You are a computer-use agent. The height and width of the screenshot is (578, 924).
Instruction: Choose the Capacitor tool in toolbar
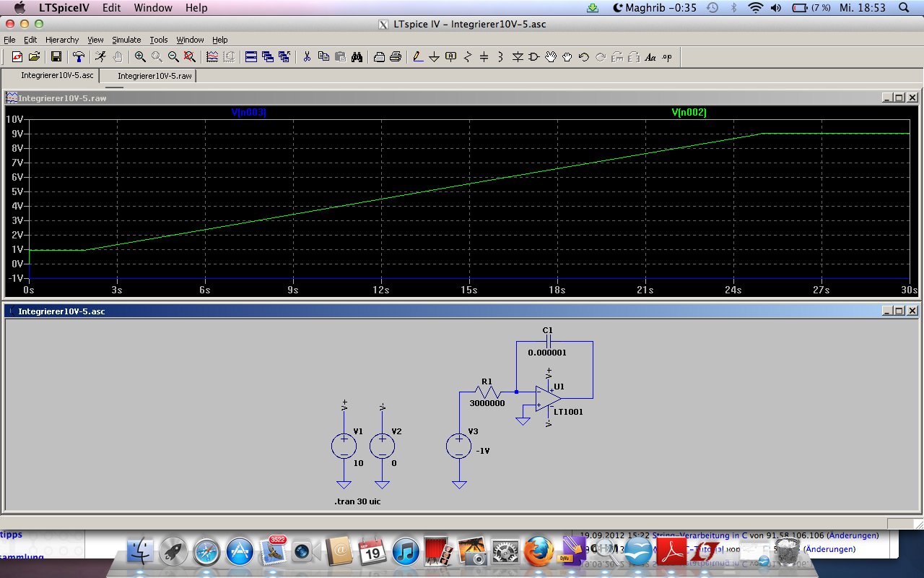[x=484, y=57]
